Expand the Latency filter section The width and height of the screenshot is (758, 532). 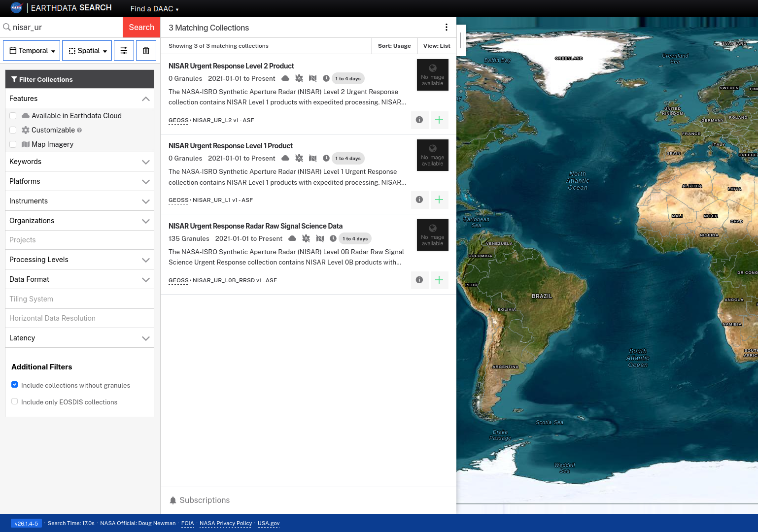[x=79, y=338]
